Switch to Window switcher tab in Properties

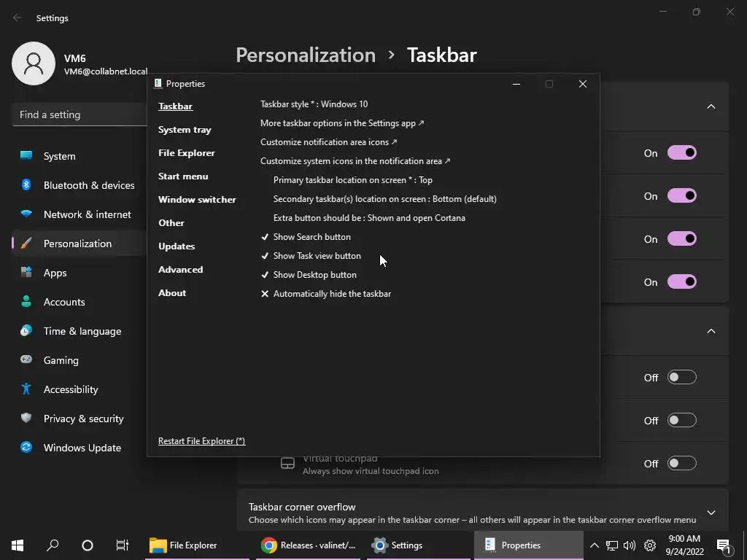coord(197,200)
